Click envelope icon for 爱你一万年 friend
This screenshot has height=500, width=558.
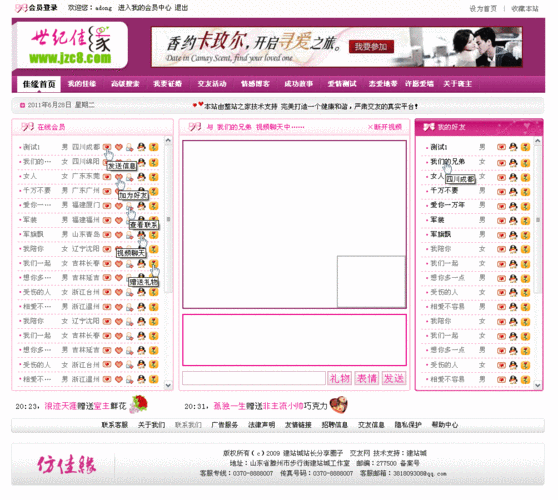(x=501, y=206)
